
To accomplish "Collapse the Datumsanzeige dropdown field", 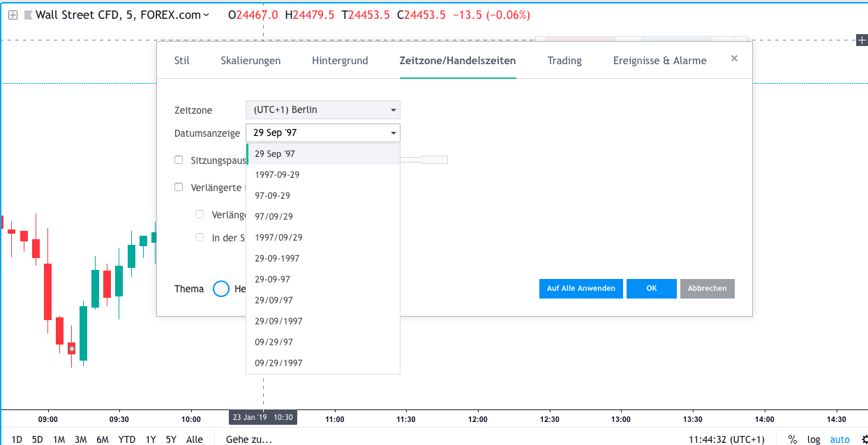I will tap(323, 133).
